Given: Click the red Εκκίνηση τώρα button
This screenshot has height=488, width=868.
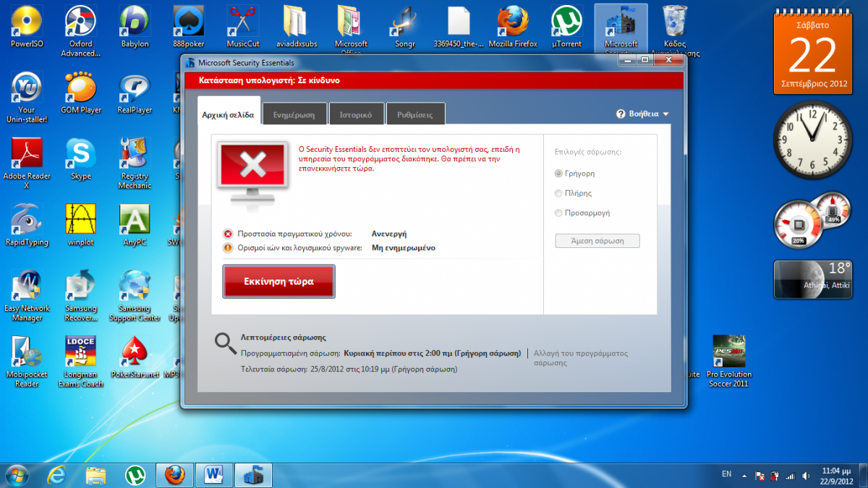Looking at the screenshot, I should pyautogui.click(x=278, y=281).
